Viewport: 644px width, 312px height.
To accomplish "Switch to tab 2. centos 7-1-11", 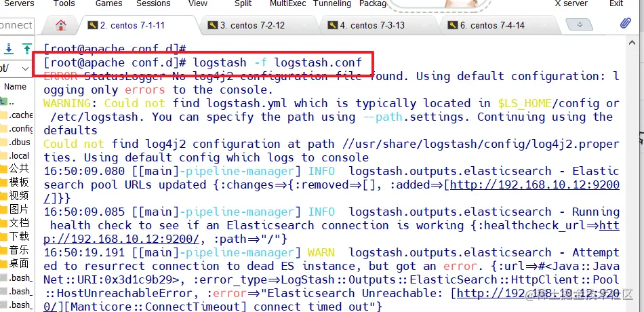I will [138, 26].
